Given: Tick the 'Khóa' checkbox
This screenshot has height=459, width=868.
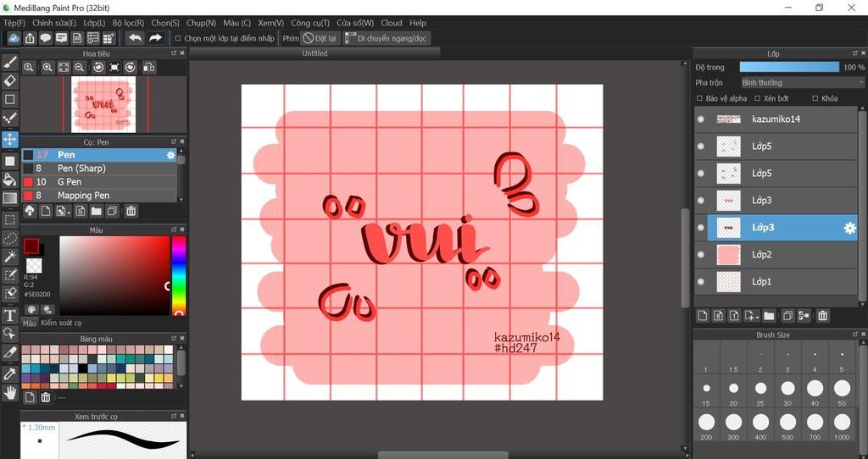Looking at the screenshot, I should tap(815, 98).
